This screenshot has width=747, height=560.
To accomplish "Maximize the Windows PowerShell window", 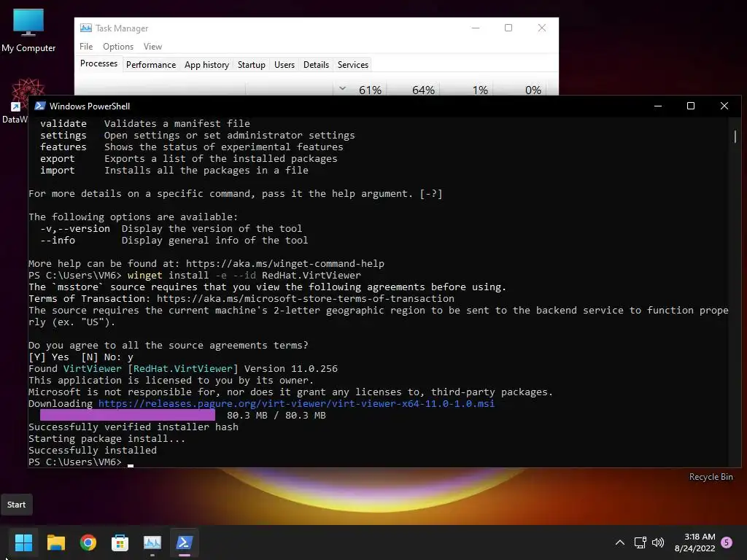I will (691, 106).
